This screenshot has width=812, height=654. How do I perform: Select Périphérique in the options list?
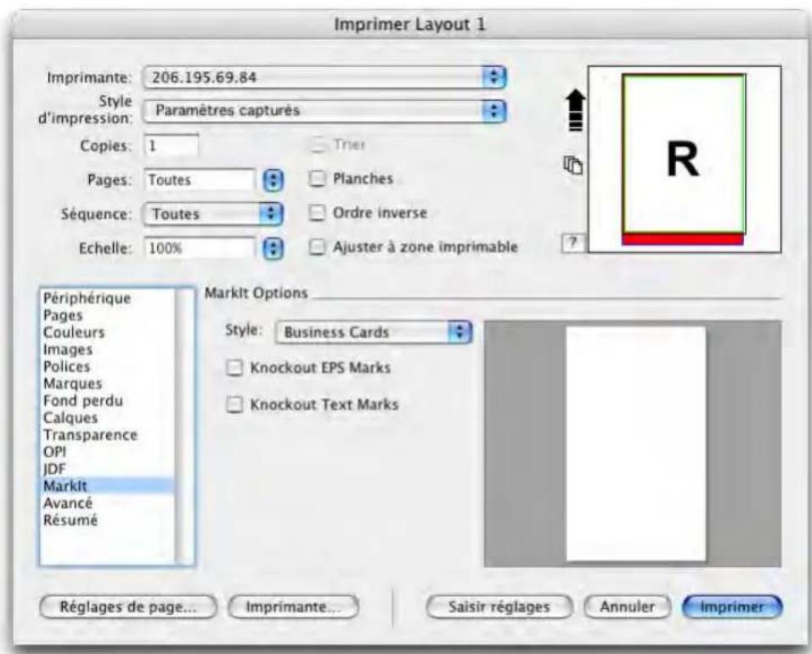pos(108,298)
